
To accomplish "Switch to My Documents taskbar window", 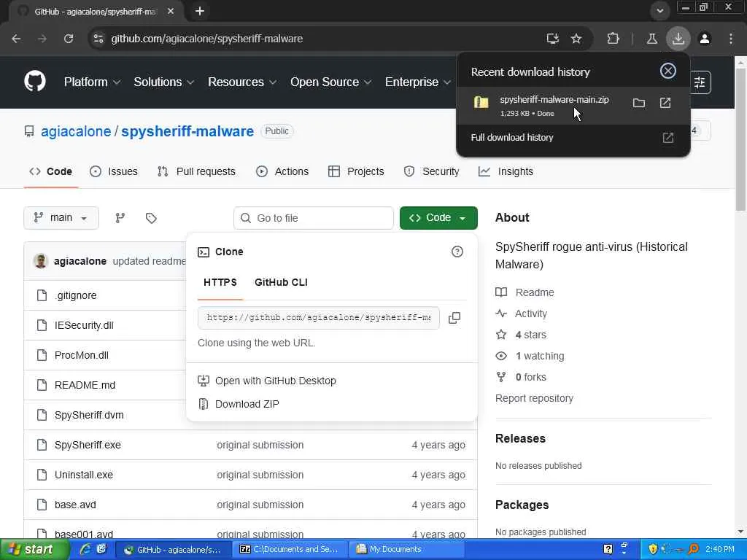I will 406,550.
